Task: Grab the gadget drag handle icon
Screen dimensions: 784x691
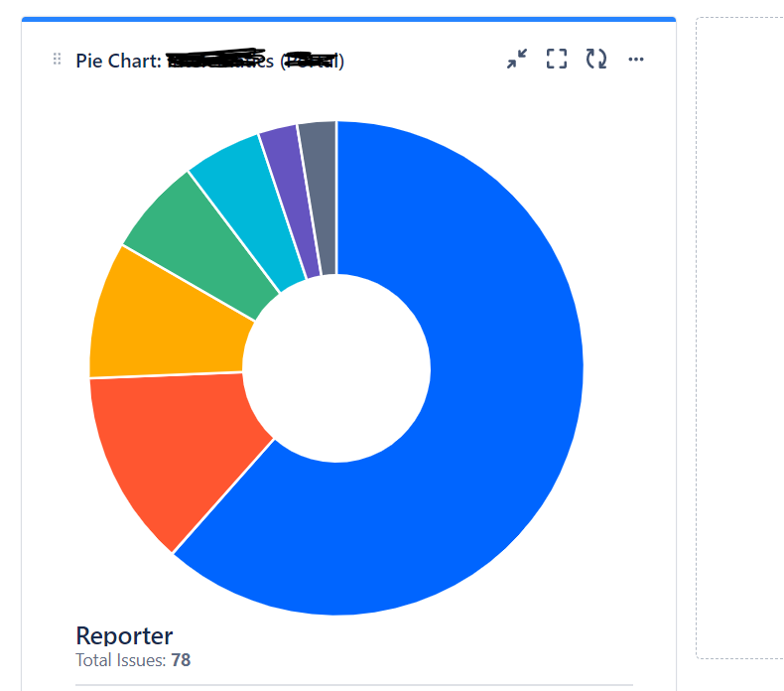Action: (57, 59)
